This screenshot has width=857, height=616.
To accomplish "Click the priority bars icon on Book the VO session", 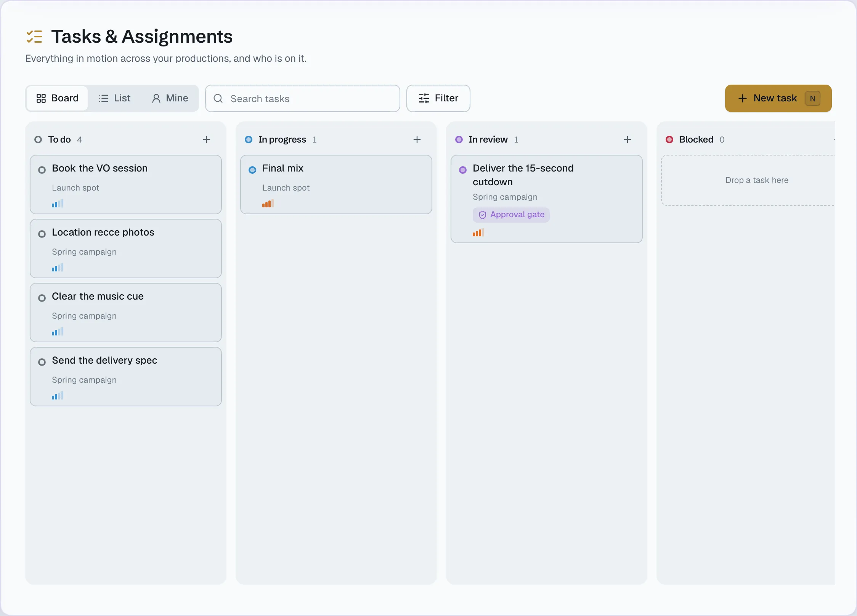I will 58,204.
